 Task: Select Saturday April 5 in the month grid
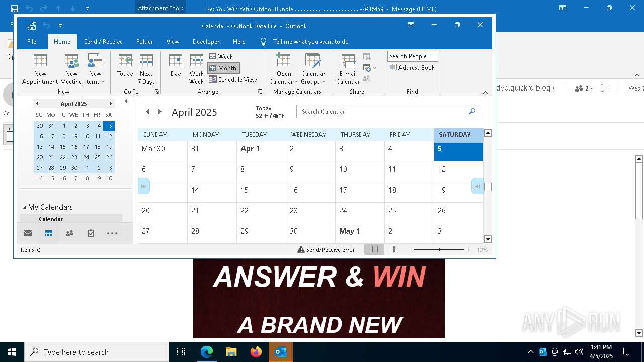point(458,151)
